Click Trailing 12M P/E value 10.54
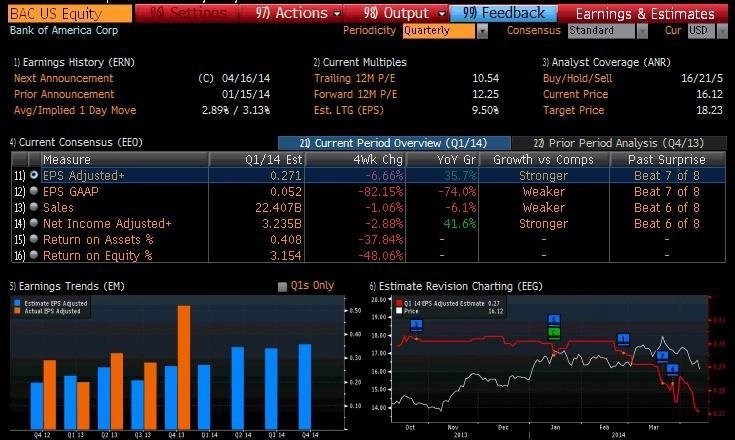The width and height of the screenshot is (735, 440). [x=486, y=78]
